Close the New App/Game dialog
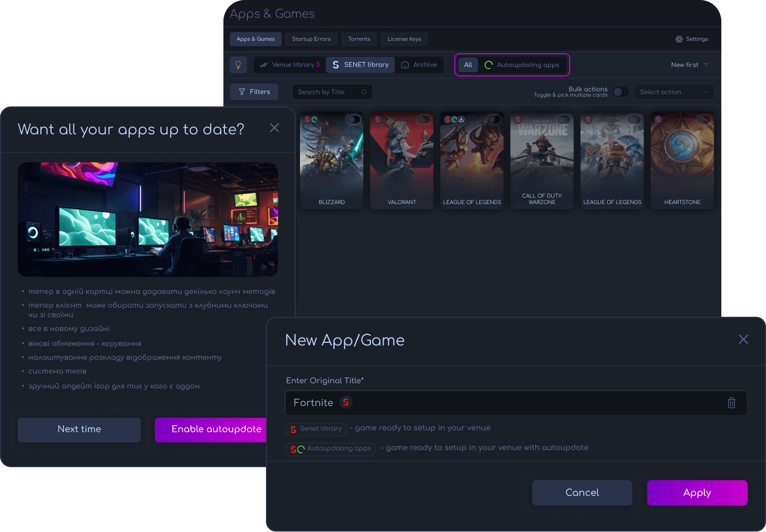 click(x=743, y=339)
